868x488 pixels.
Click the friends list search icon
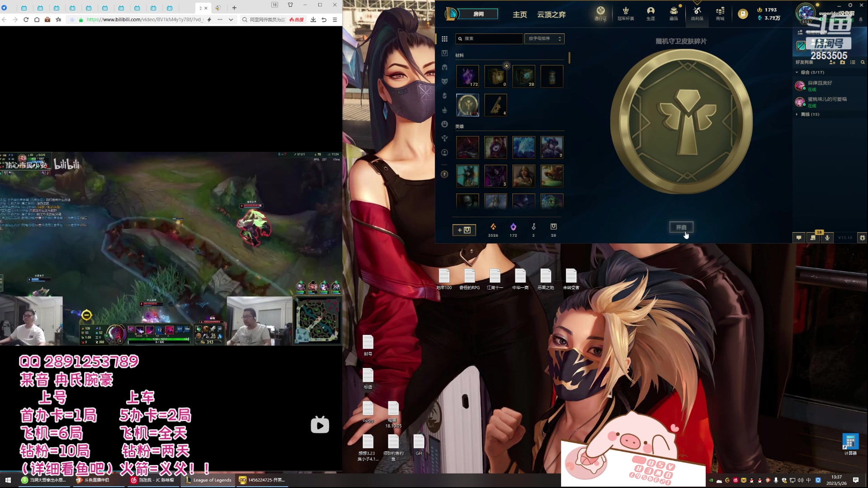pyautogui.click(x=863, y=62)
